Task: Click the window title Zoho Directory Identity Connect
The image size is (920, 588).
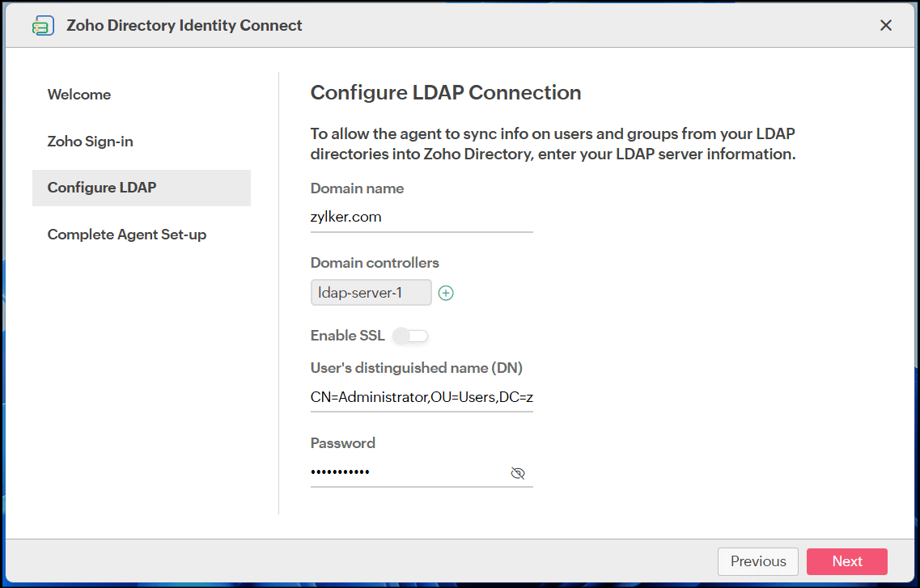Action: pyautogui.click(x=184, y=26)
